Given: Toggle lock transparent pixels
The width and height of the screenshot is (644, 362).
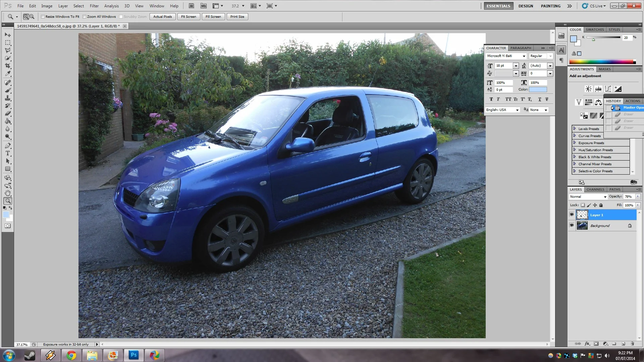Looking at the screenshot, I should (583, 205).
